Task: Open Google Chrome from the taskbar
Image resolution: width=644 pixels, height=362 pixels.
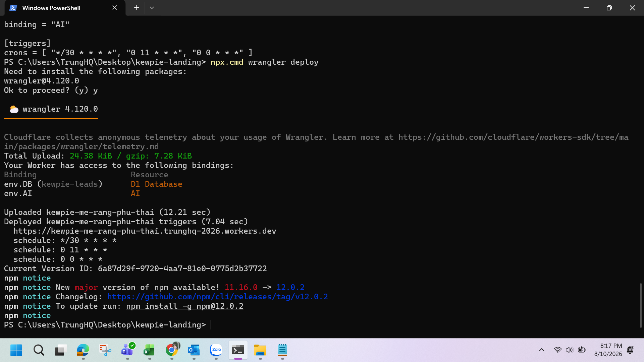Action: tap(172, 350)
